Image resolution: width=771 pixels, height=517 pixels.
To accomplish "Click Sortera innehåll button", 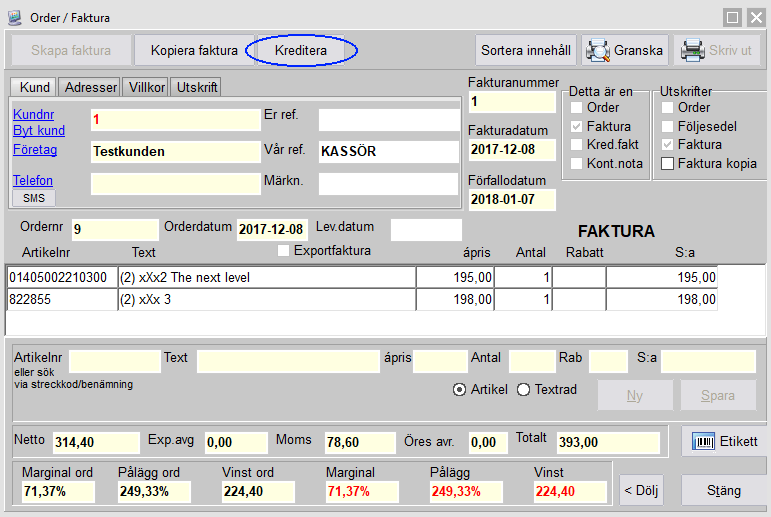I will pyautogui.click(x=526, y=50).
